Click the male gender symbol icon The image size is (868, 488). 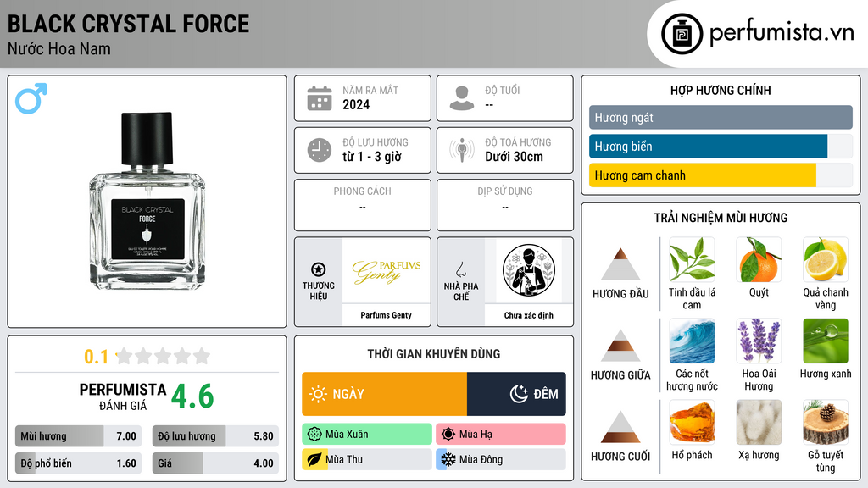point(31,98)
